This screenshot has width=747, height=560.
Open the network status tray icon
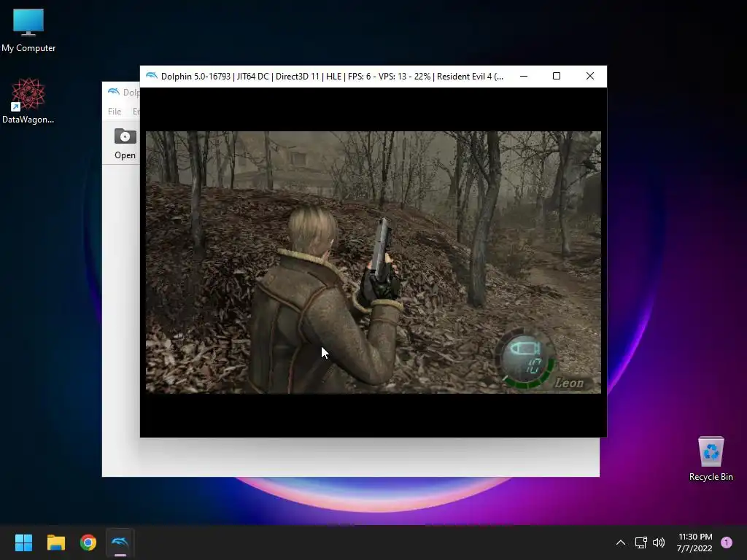pyautogui.click(x=640, y=542)
